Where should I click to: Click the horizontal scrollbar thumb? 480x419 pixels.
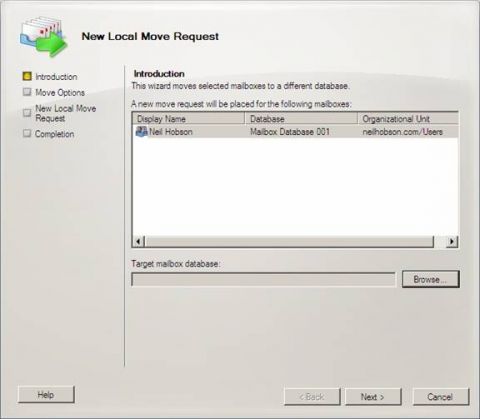(x=289, y=241)
